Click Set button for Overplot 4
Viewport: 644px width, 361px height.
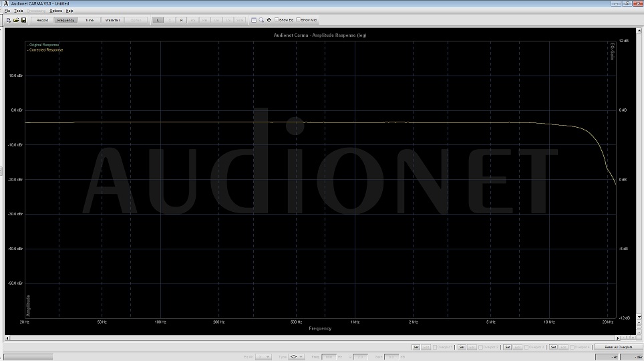[x=553, y=348]
